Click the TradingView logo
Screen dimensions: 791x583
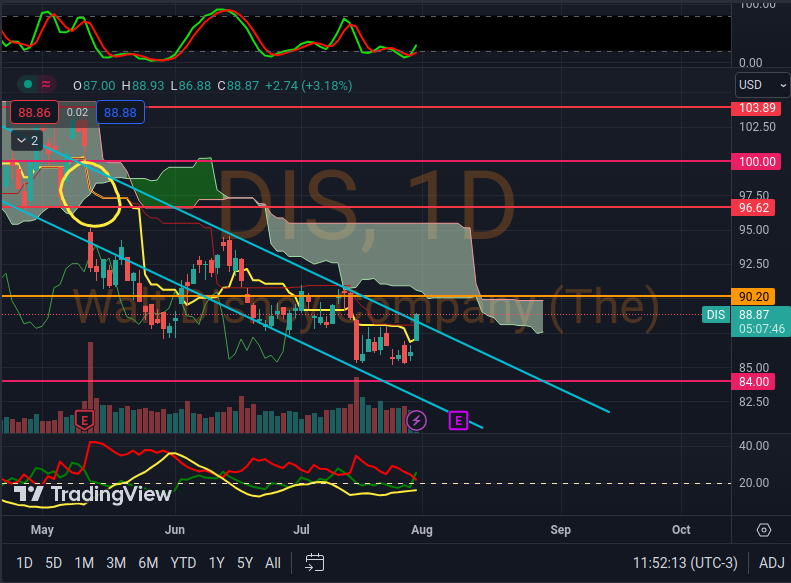click(x=92, y=494)
